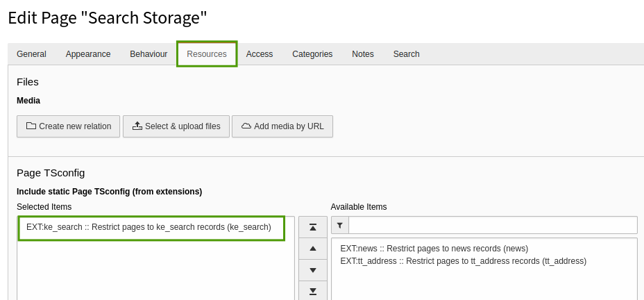Viewport: 644px width, 300px height.
Task: Move selected item to top
Action: [x=312, y=227]
